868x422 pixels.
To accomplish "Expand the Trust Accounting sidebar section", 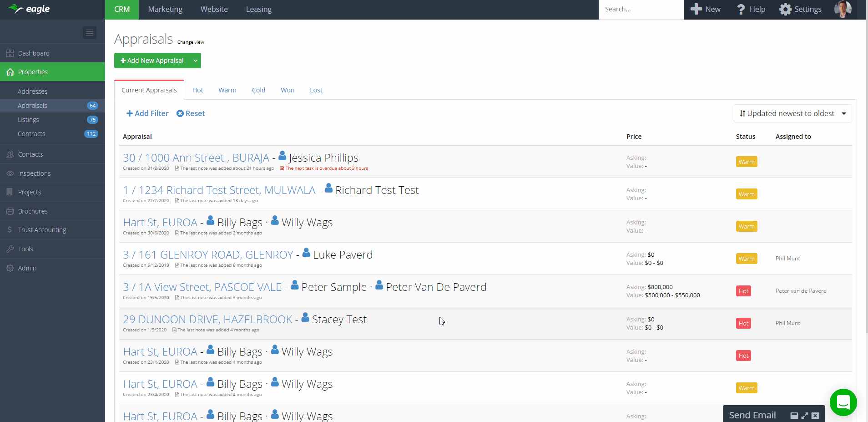I will pyautogui.click(x=42, y=230).
